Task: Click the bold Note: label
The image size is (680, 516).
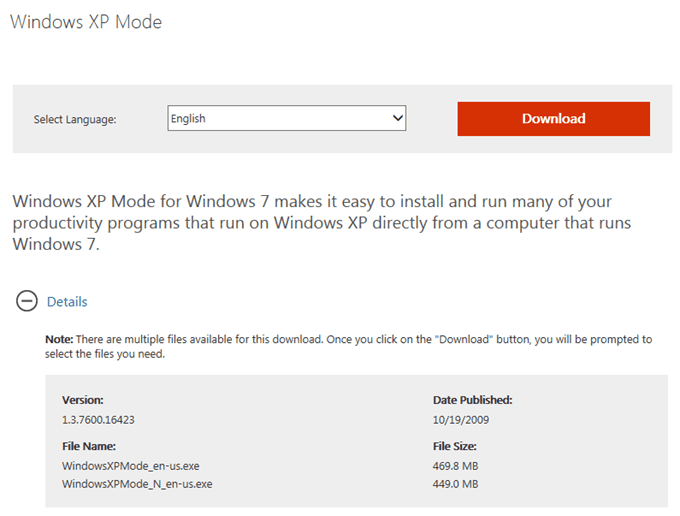Action: 59,339
